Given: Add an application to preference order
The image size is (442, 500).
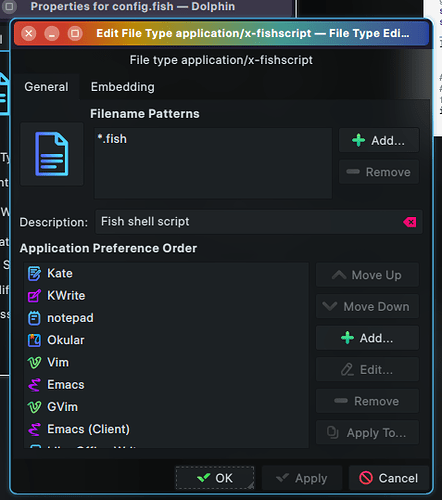Looking at the screenshot, I should point(367,338).
